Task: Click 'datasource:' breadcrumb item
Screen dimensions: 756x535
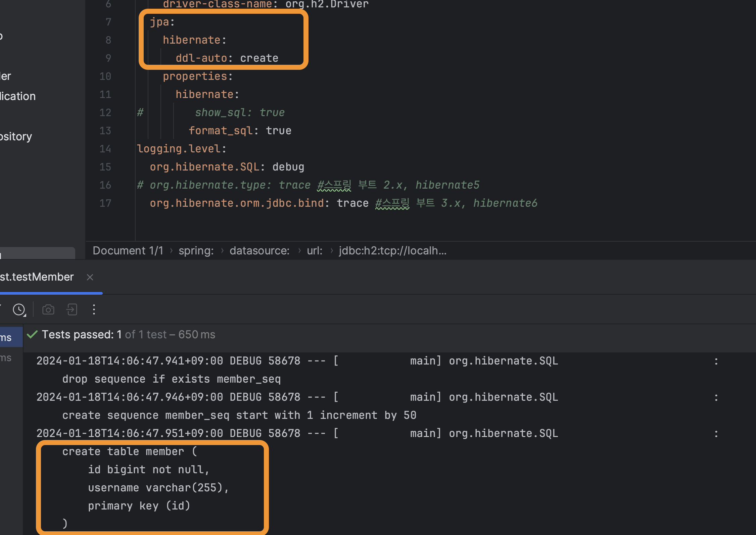Action: click(259, 251)
